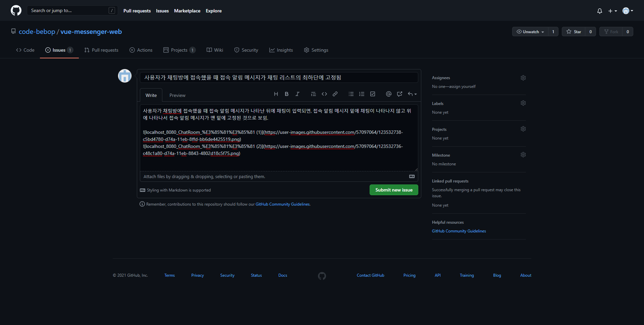Click the issue body text area
The image size is (644, 325).
279,138
